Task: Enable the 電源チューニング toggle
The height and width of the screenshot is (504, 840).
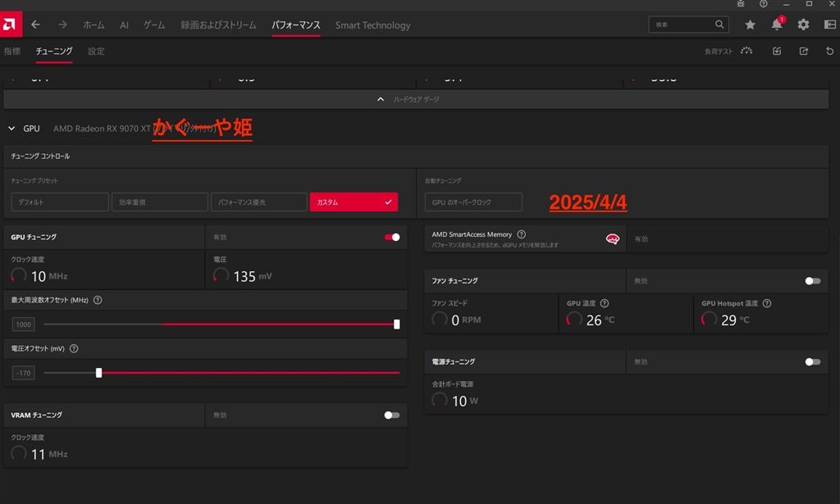Action: tap(813, 361)
